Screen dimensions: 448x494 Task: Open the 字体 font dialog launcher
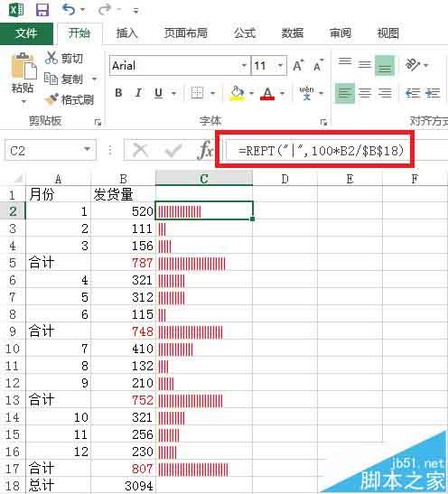(x=323, y=122)
